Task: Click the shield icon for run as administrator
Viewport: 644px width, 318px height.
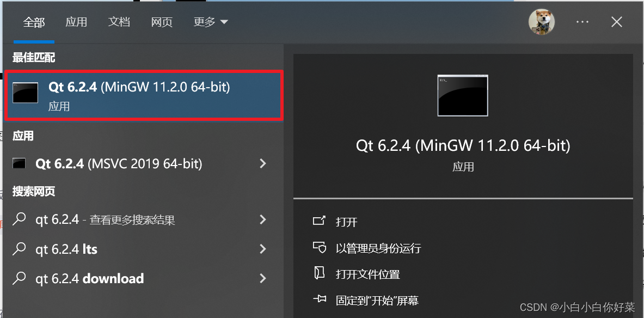Action: (x=319, y=247)
